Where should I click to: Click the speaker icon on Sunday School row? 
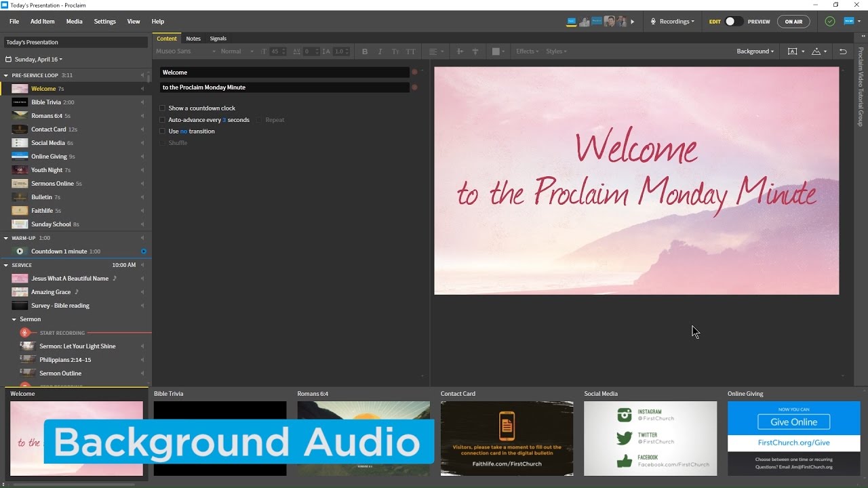[142, 224]
